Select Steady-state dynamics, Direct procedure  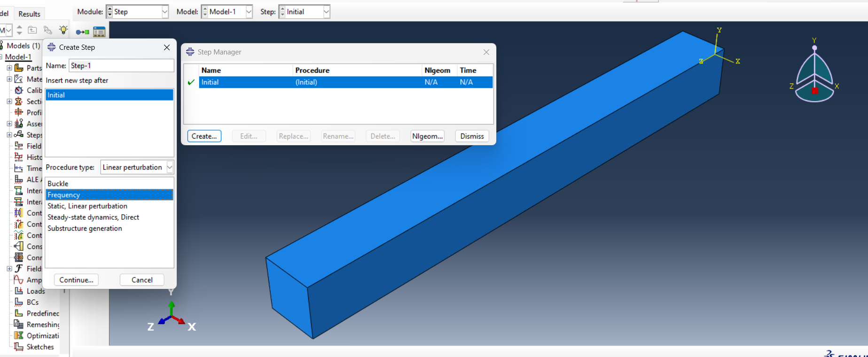pyautogui.click(x=109, y=217)
